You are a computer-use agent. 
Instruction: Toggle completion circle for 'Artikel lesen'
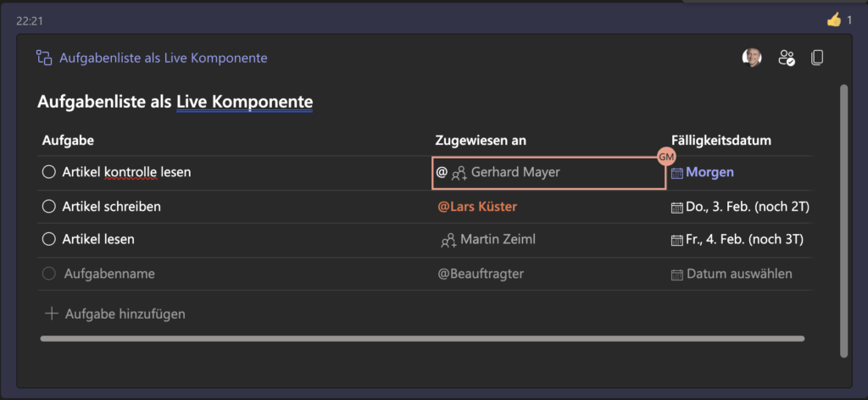(x=48, y=240)
